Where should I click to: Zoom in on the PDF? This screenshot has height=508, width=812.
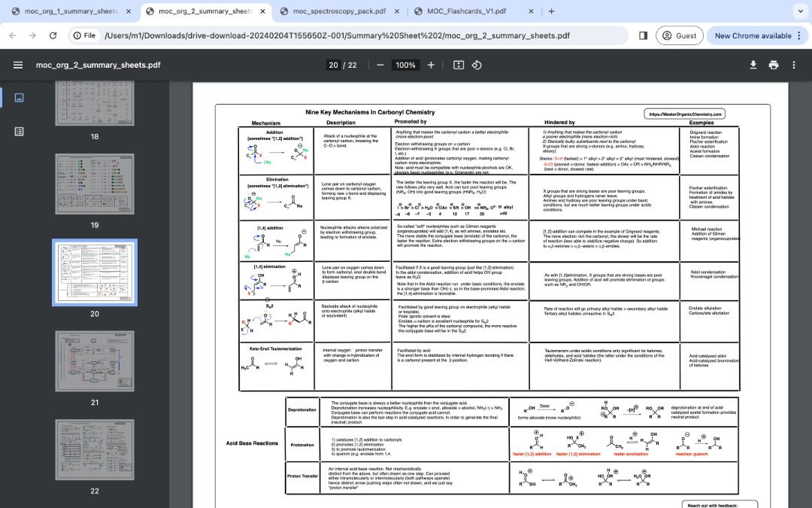pyautogui.click(x=430, y=65)
